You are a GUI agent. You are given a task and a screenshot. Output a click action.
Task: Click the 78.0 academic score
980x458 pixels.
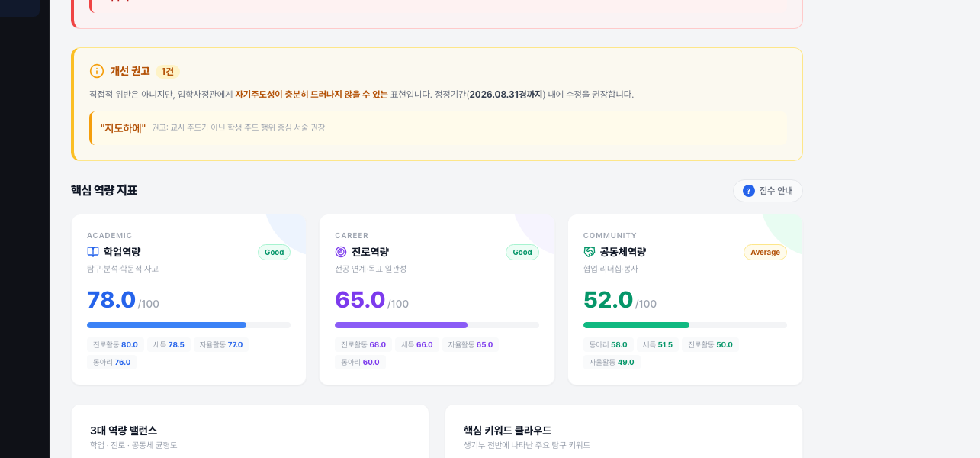click(111, 300)
